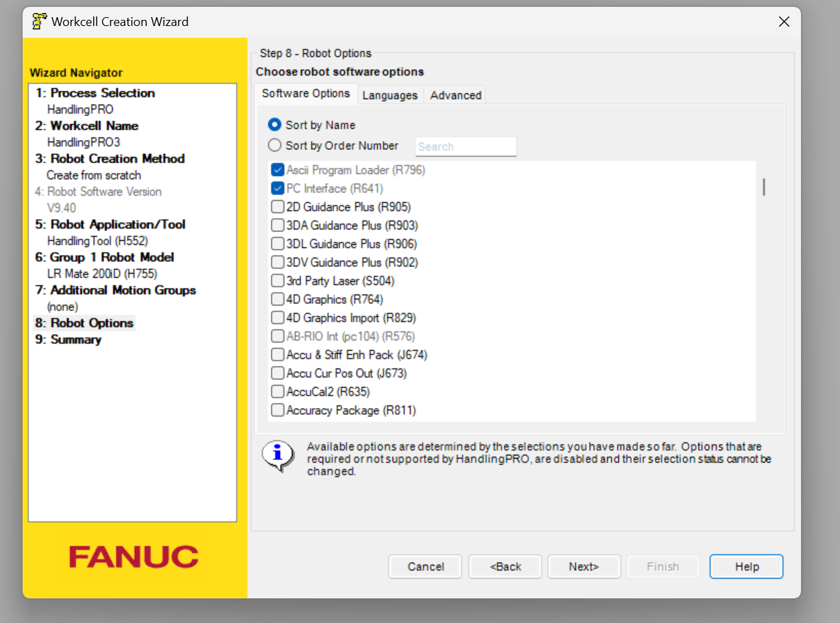The width and height of the screenshot is (840, 623).
Task: Check the AccuCal2 (R635) option
Action: (x=277, y=392)
